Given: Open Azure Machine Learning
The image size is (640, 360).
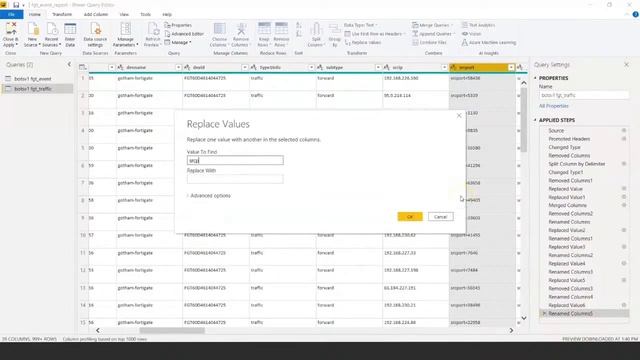Looking at the screenshot, I should [489, 42].
